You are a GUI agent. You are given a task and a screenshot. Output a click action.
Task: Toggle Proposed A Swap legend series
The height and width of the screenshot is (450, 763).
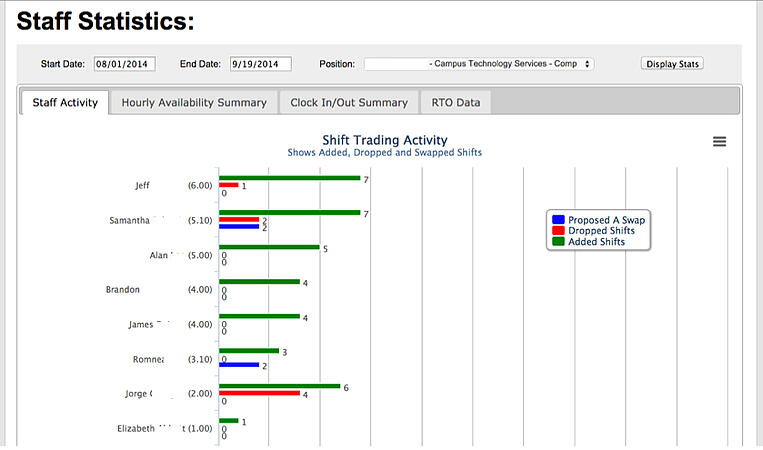click(607, 219)
